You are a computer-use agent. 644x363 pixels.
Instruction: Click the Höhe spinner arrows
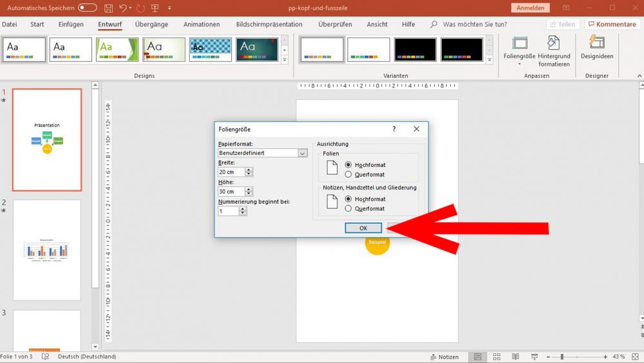click(249, 191)
